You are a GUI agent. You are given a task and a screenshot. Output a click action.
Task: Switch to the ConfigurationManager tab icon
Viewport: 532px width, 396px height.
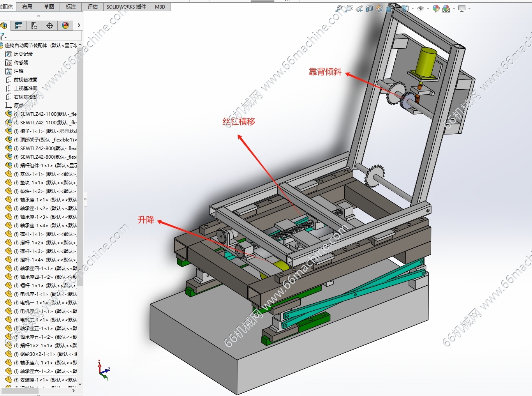(34, 26)
